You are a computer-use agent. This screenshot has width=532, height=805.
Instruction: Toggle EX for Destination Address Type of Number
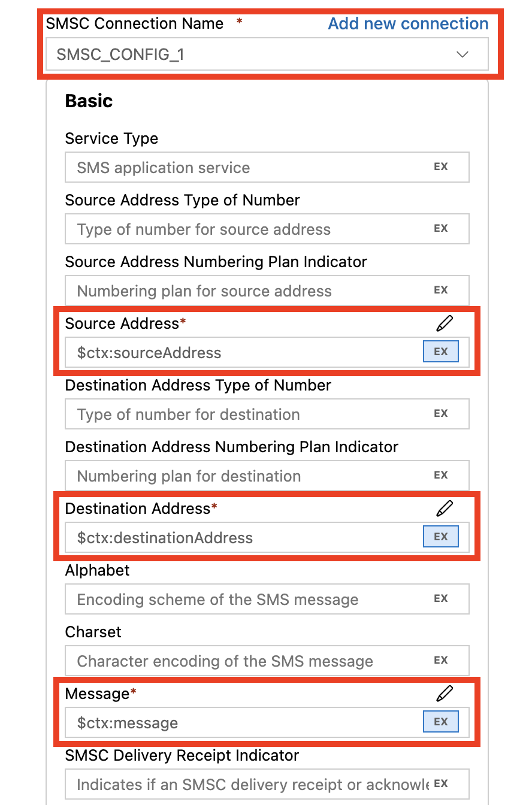point(441,414)
